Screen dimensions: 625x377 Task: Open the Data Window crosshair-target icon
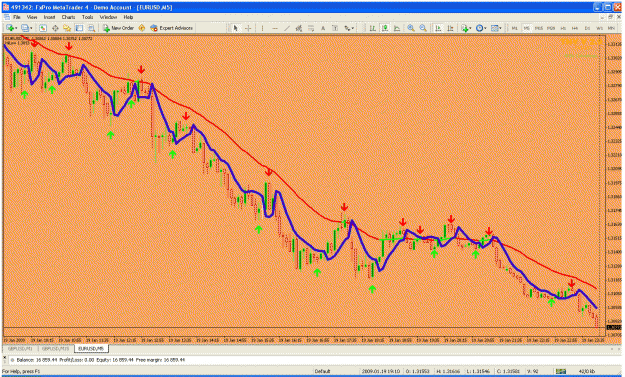click(x=55, y=28)
